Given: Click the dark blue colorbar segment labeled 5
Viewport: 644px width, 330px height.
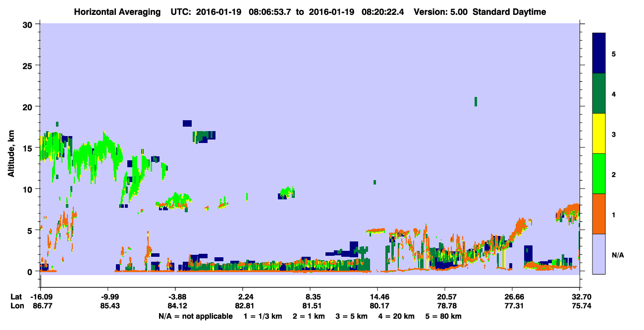Looking at the screenshot, I should (599, 53).
